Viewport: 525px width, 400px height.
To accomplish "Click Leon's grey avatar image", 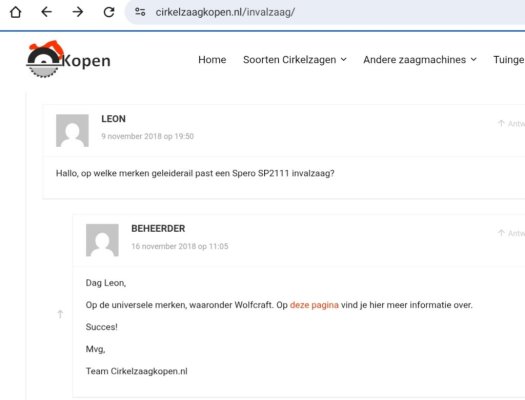I will point(72,131).
